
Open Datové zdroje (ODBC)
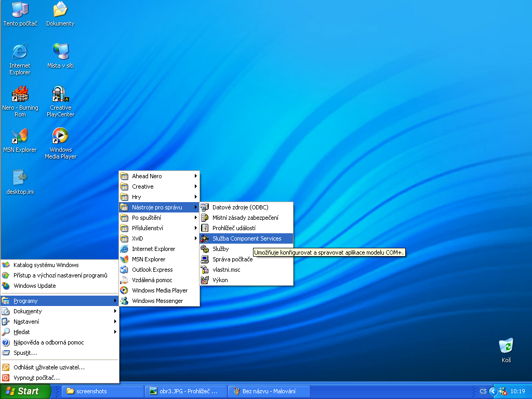coord(246,207)
